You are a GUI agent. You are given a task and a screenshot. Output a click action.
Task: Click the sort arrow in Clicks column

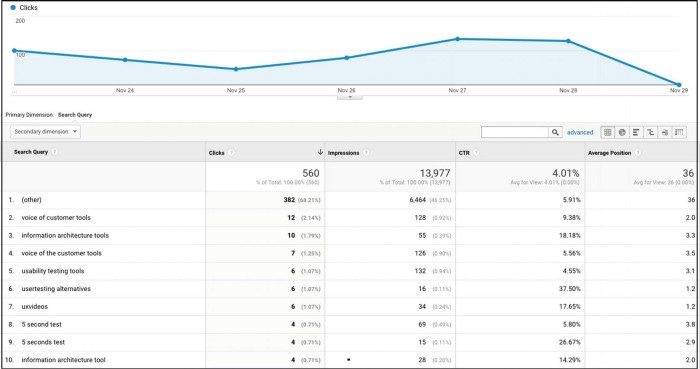tap(320, 152)
